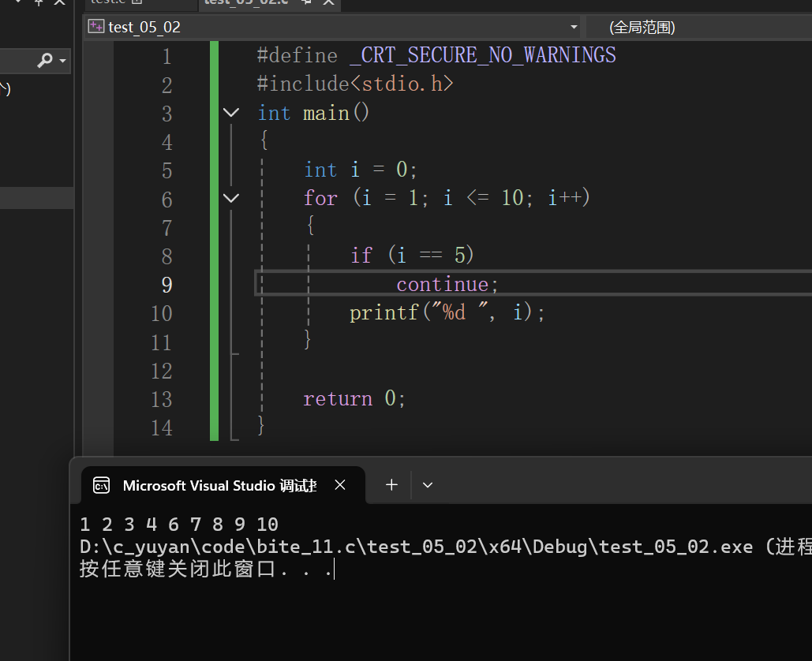The height and width of the screenshot is (661, 812).
Task: Click the printf call on line 10
Action: click(x=447, y=312)
